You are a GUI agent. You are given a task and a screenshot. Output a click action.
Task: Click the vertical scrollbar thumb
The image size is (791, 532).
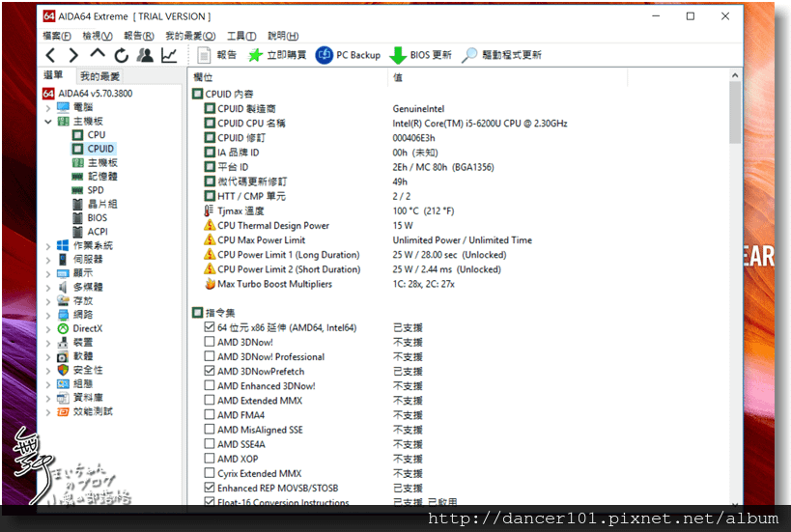735,112
